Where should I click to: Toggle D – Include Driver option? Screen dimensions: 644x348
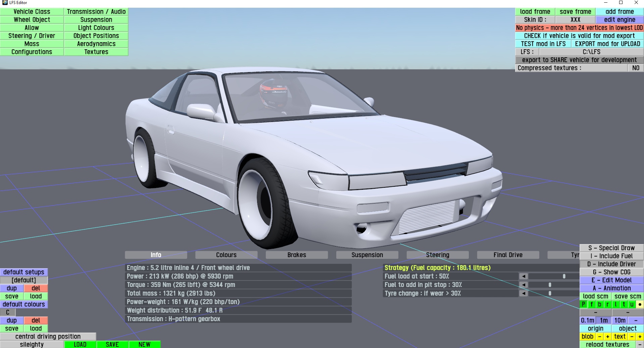(x=611, y=264)
